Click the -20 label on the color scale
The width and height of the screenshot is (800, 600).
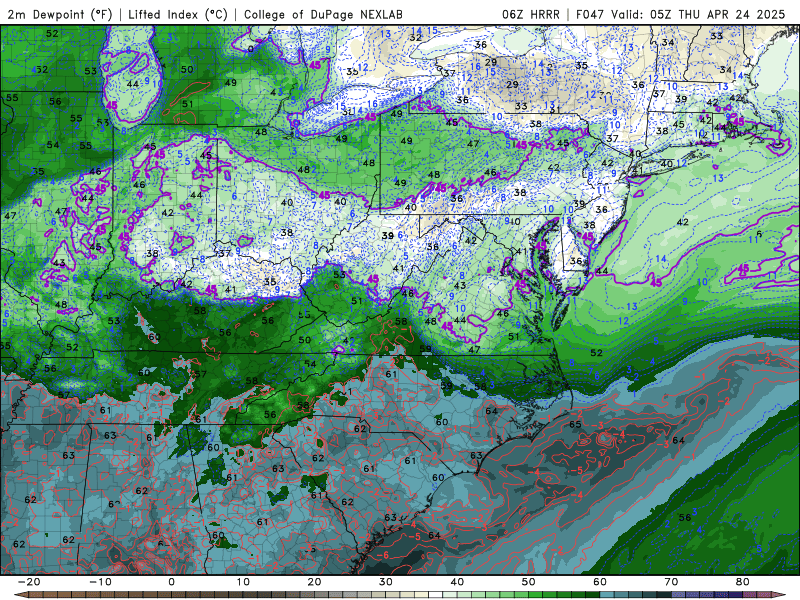pos(29,582)
